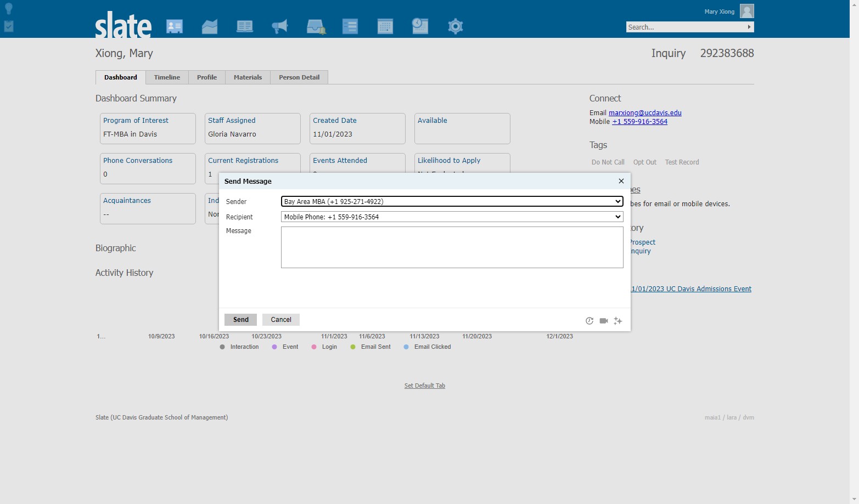859x504 pixels.
Task: Click into the Message text area
Action: point(452,247)
